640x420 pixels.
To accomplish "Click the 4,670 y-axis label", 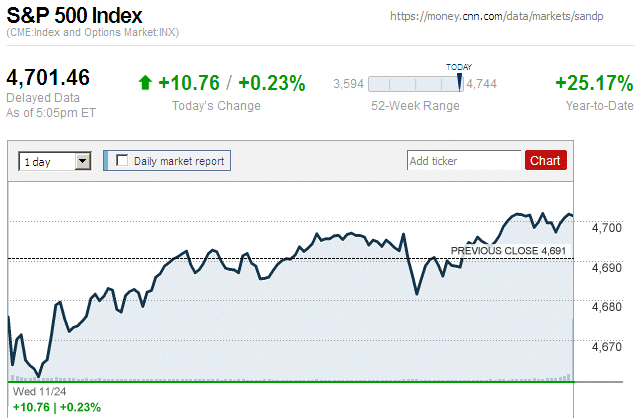I will (607, 347).
